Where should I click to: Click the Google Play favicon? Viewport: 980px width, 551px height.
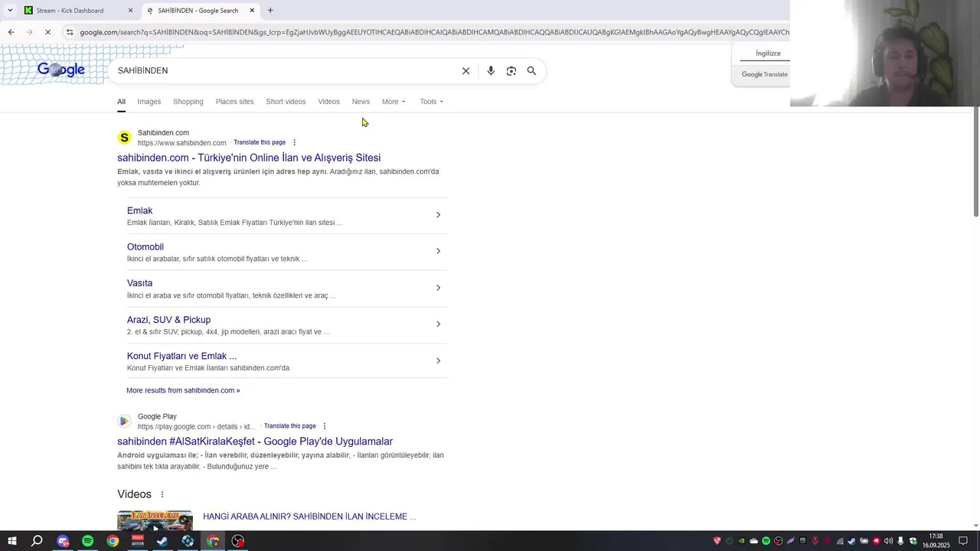tap(124, 422)
